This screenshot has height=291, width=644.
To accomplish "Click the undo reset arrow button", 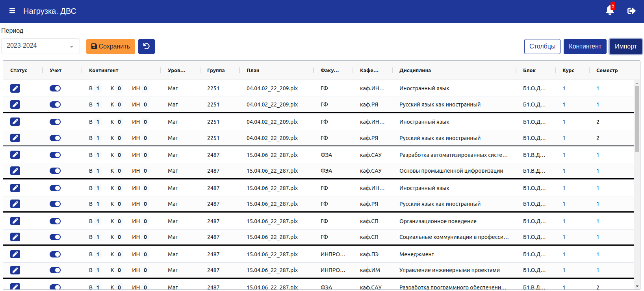I will 147,47.
